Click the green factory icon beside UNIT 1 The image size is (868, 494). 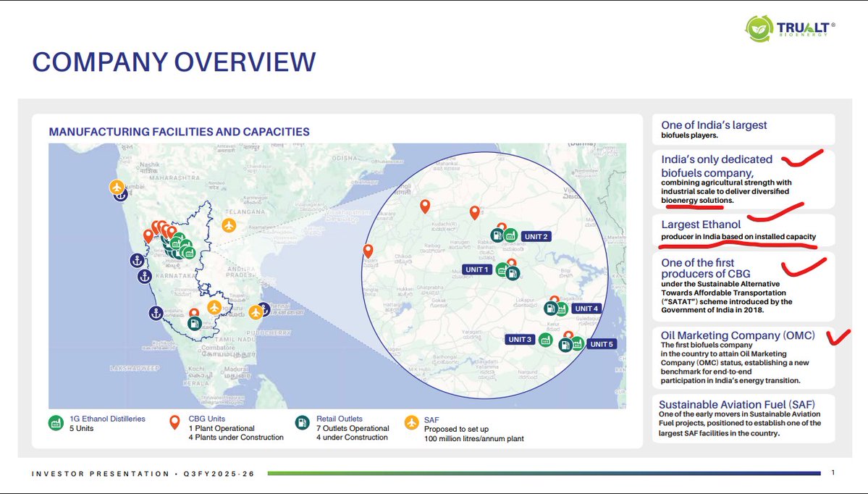click(x=502, y=270)
